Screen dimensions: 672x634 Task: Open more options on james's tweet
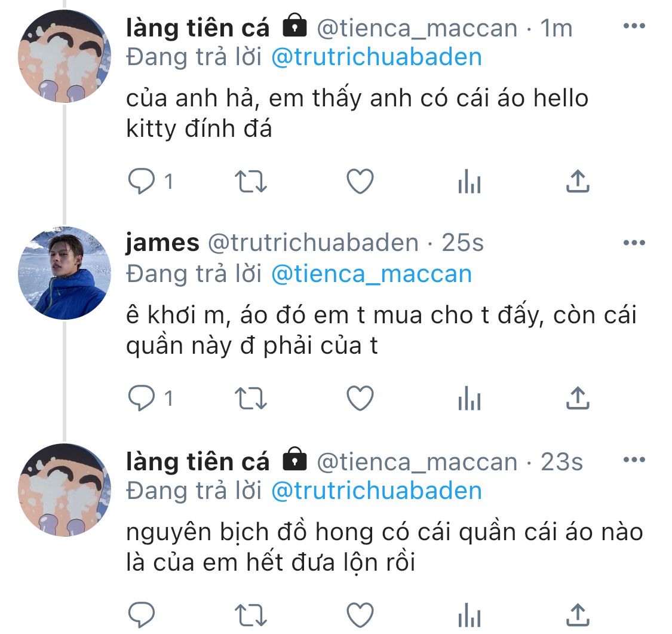click(x=633, y=243)
